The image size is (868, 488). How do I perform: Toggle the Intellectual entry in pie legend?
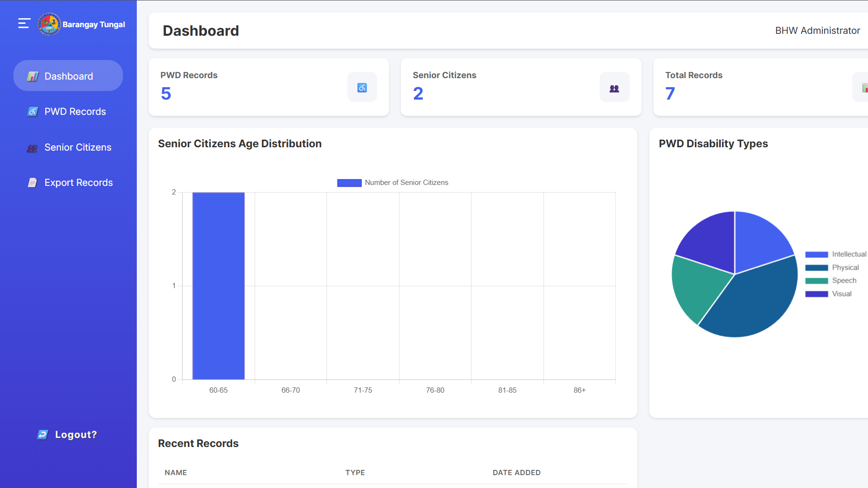pyautogui.click(x=817, y=254)
